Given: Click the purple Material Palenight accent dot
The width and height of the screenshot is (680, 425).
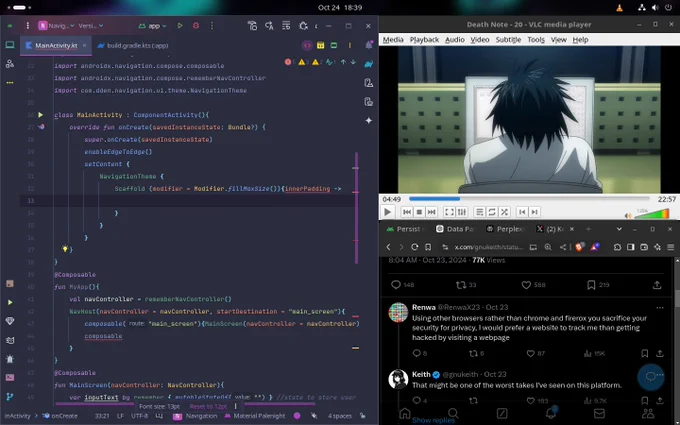Looking at the screenshot, I should (297, 416).
